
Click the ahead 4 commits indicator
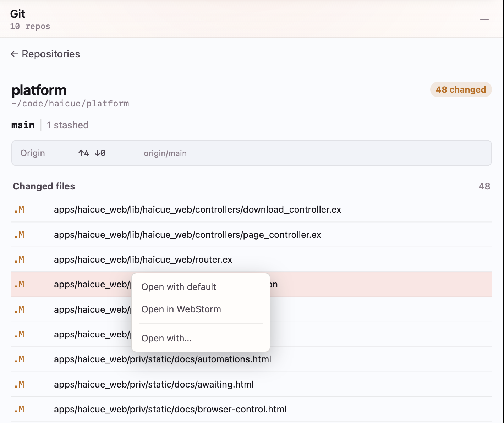[x=84, y=153]
